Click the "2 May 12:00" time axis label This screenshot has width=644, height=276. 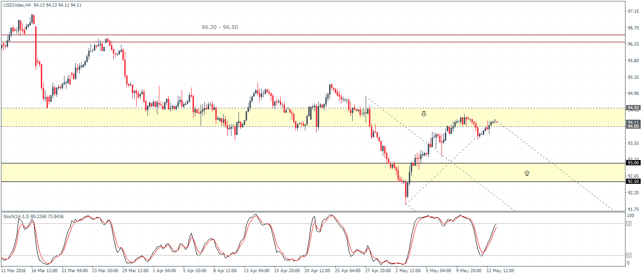pos(408,271)
